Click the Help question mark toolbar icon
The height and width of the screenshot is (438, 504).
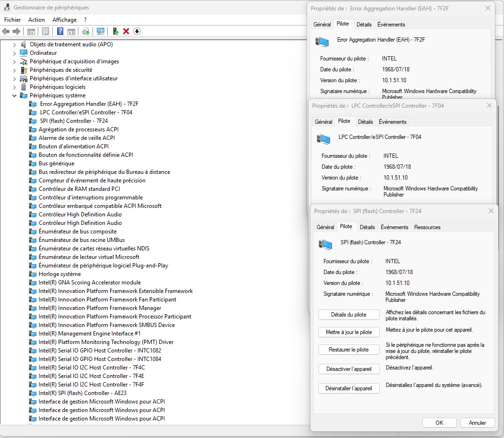point(60,31)
